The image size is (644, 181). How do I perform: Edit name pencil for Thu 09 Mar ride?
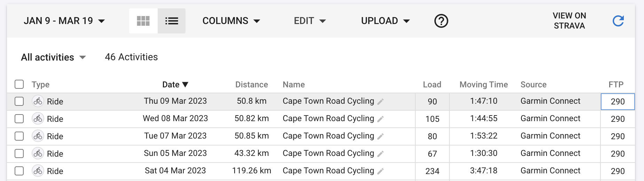pyautogui.click(x=380, y=102)
